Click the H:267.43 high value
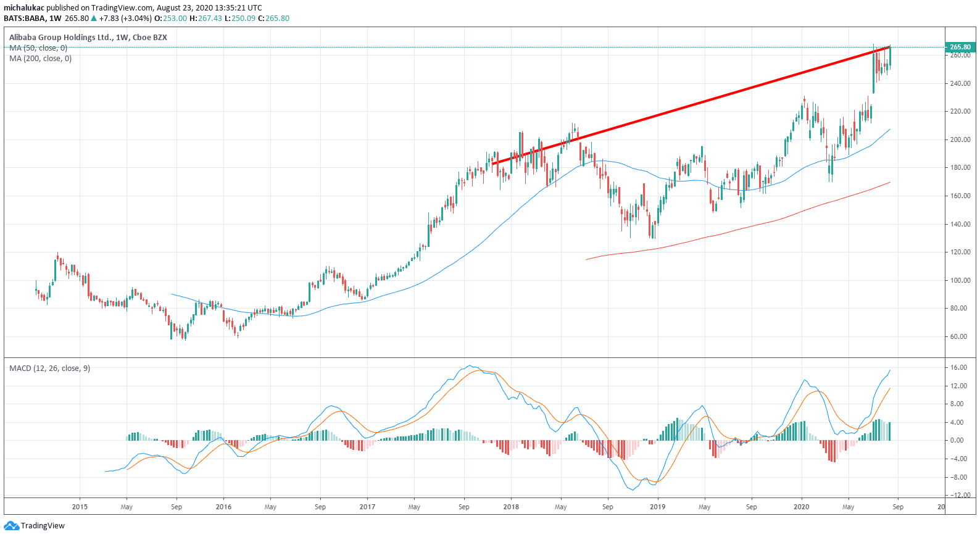This screenshot has width=980, height=537. click(x=206, y=18)
